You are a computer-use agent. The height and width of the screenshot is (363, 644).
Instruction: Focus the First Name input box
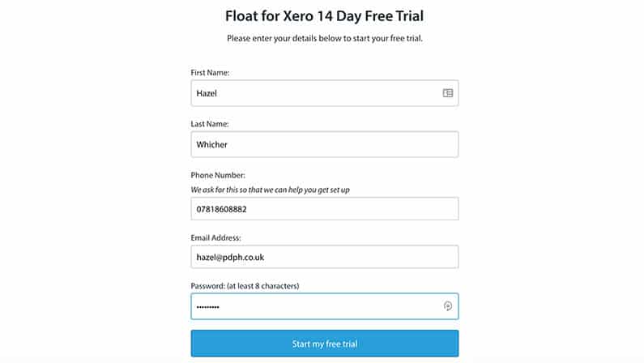coord(325,93)
